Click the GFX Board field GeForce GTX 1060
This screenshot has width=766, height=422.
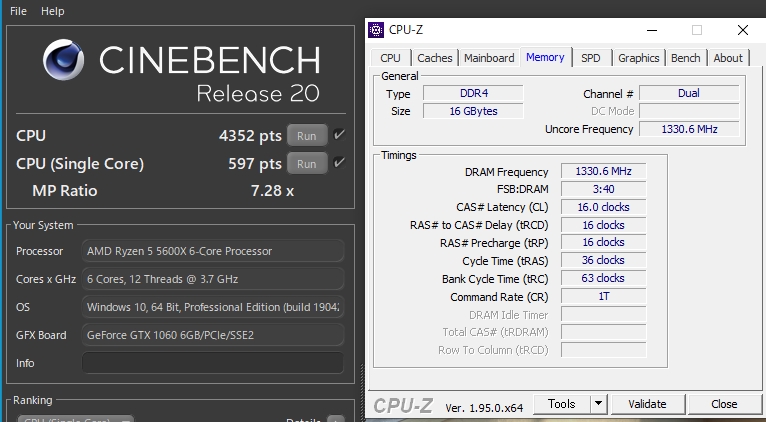pos(213,335)
